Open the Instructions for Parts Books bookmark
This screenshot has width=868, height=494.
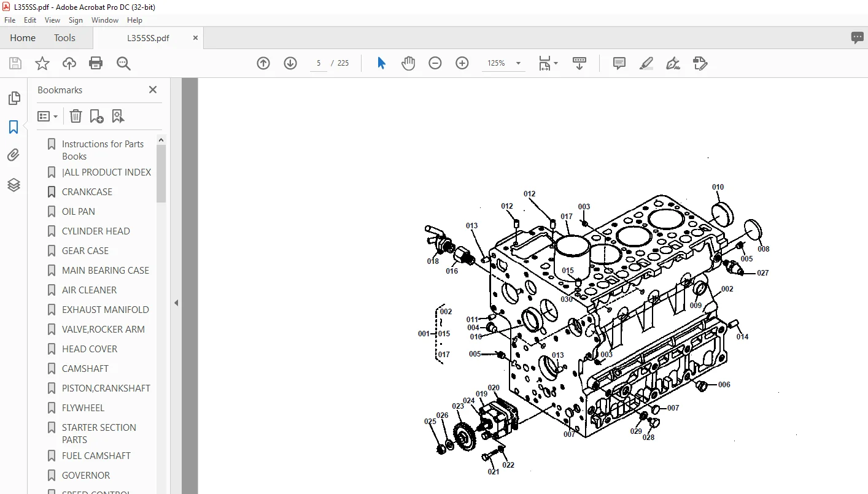[103, 150]
